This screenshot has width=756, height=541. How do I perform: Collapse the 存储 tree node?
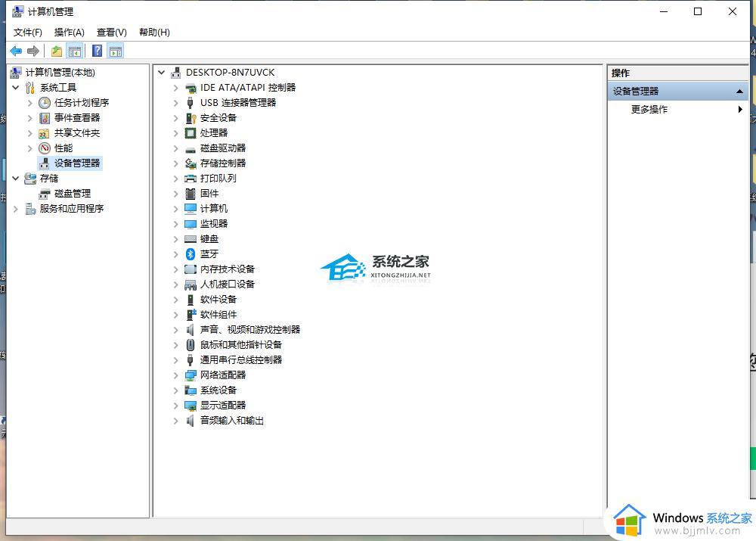coord(15,179)
